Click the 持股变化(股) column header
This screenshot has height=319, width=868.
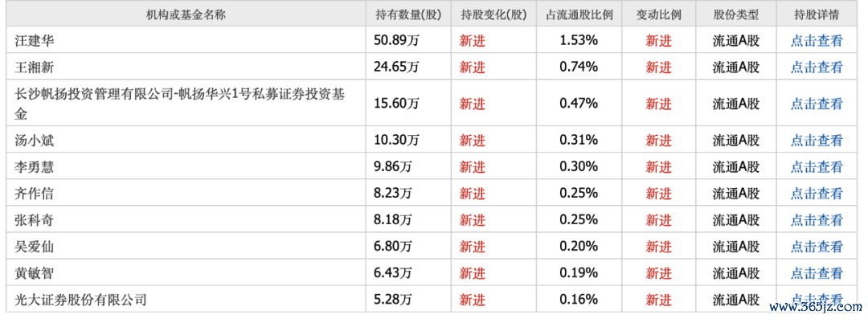[493, 15]
